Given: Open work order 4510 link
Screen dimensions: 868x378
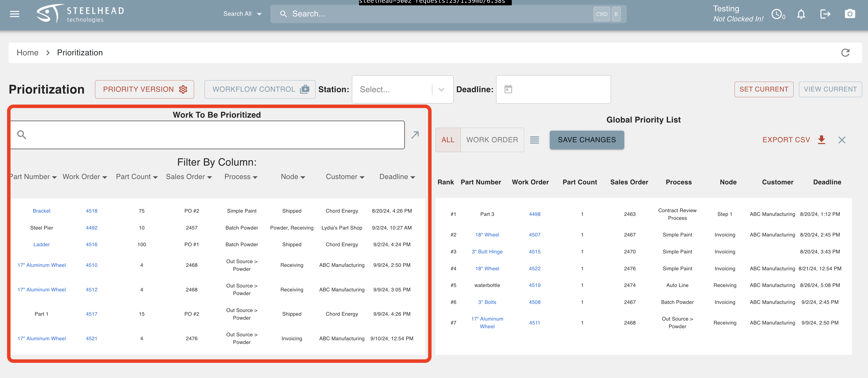Looking at the screenshot, I should coord(91,265).
